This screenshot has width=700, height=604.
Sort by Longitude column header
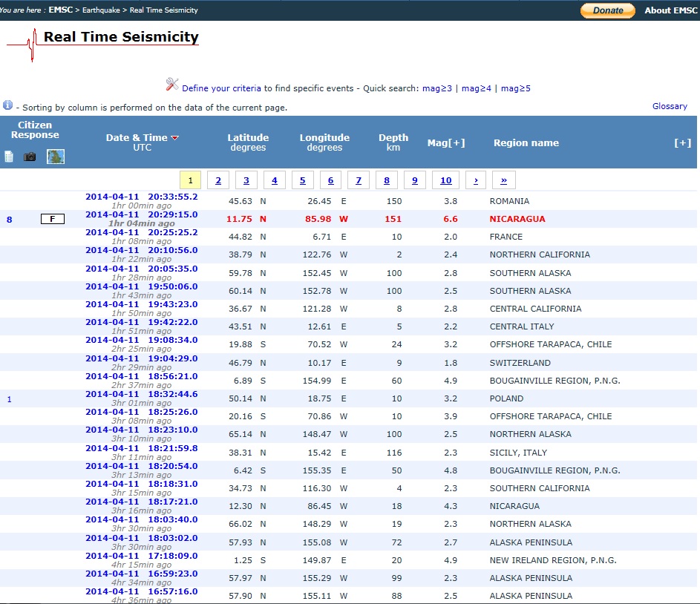click(x=324, y=138)
